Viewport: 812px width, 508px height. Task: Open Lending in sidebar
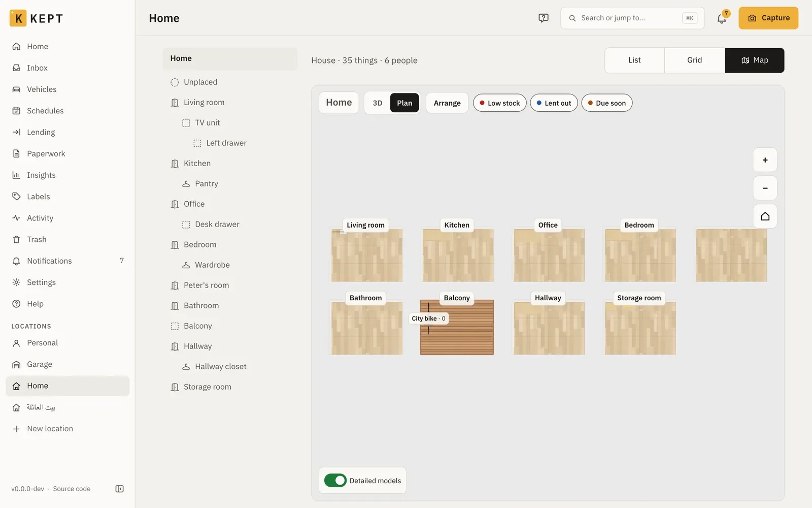[x=67, y=132]
